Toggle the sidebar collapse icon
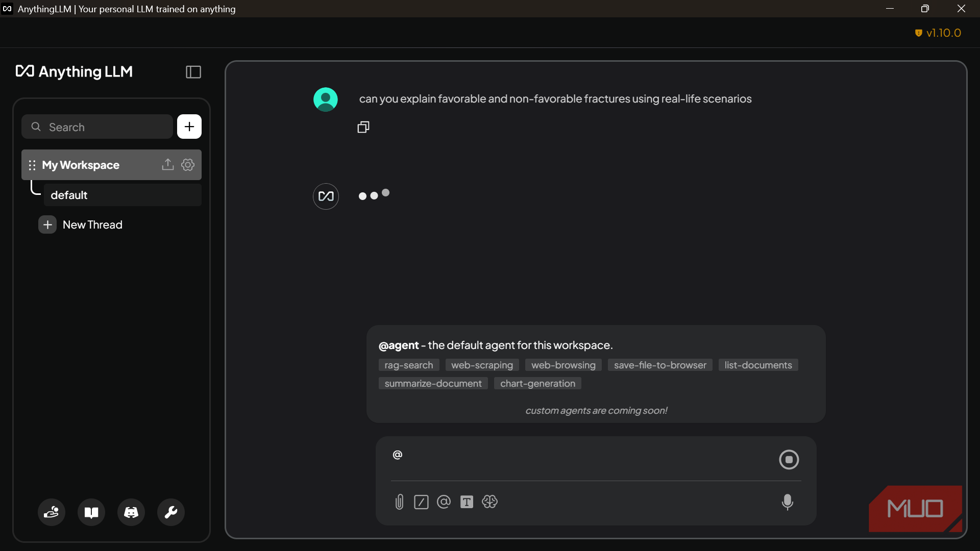 pos(193,72)
